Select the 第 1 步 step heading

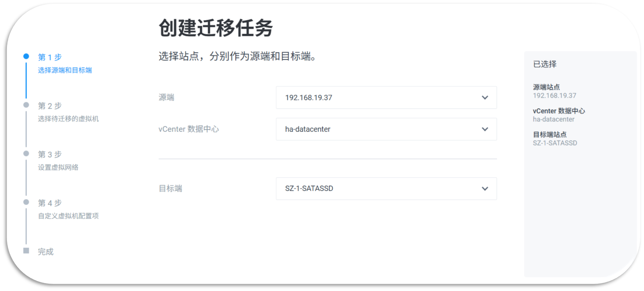(50, 57)
